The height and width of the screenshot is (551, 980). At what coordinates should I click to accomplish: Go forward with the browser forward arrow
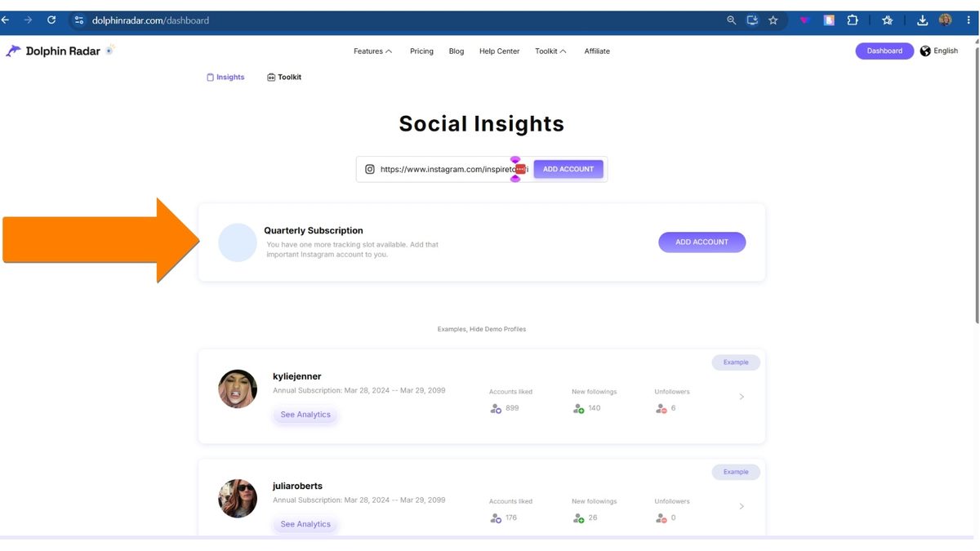click(29, 20)
